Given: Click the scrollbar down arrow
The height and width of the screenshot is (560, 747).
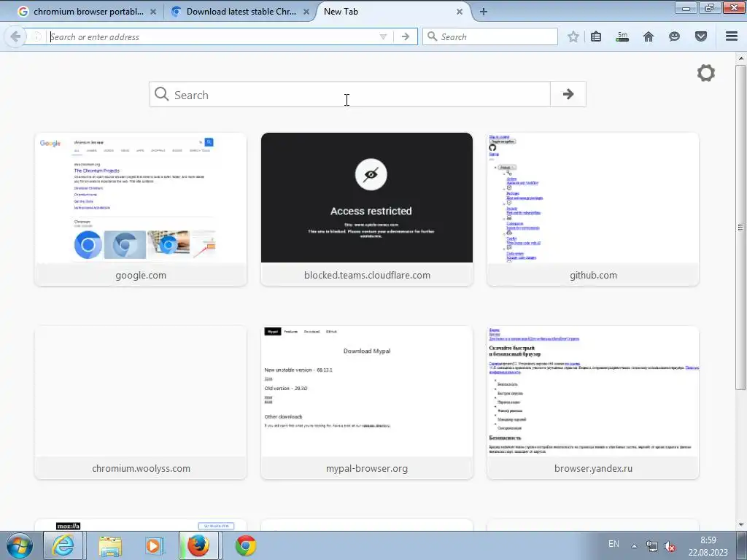Looking at the screenshot, I should pos(740,525).
